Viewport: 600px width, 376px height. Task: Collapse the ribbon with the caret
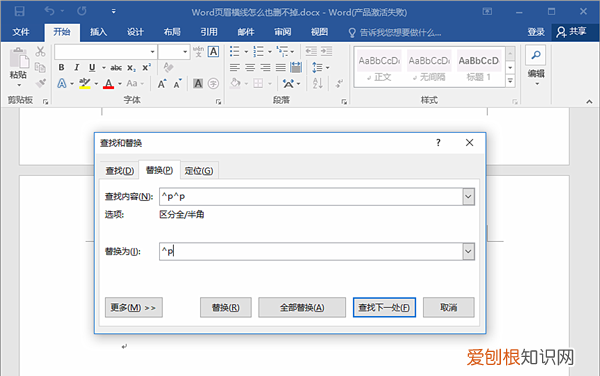[589, 102]
